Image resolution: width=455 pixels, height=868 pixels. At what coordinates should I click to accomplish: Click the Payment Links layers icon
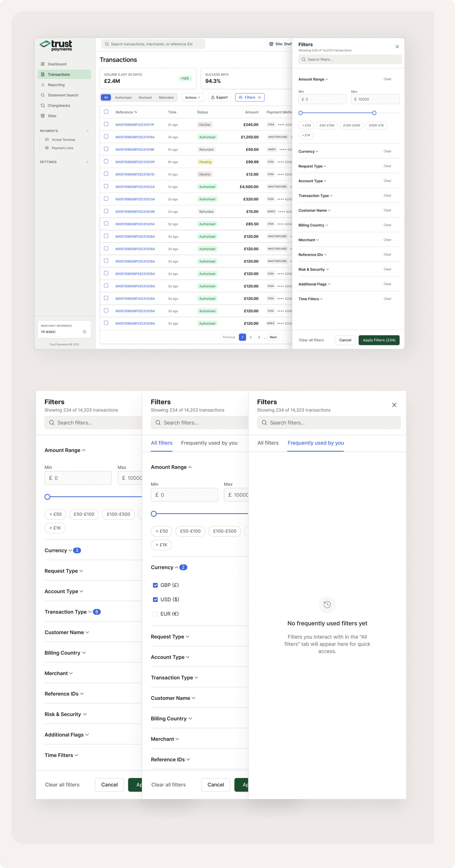(47, 148)
